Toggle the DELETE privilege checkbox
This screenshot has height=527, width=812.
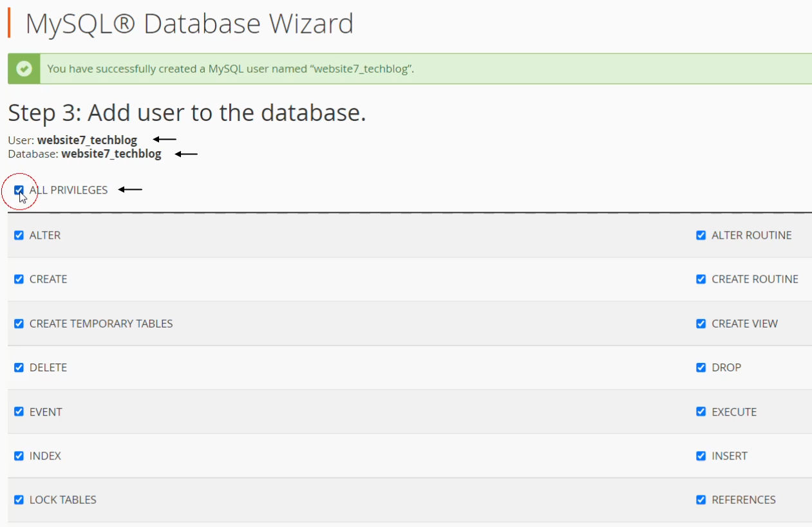coord(19,367)
